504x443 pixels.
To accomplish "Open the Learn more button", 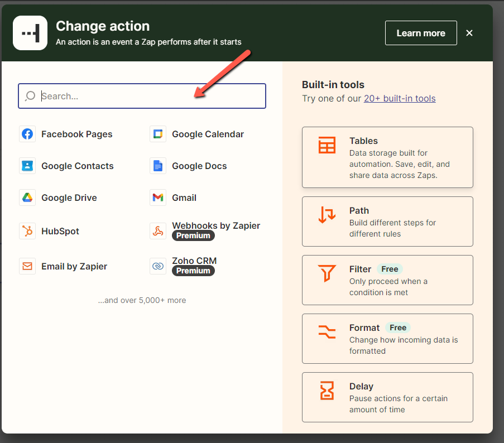I will point(421,33).
